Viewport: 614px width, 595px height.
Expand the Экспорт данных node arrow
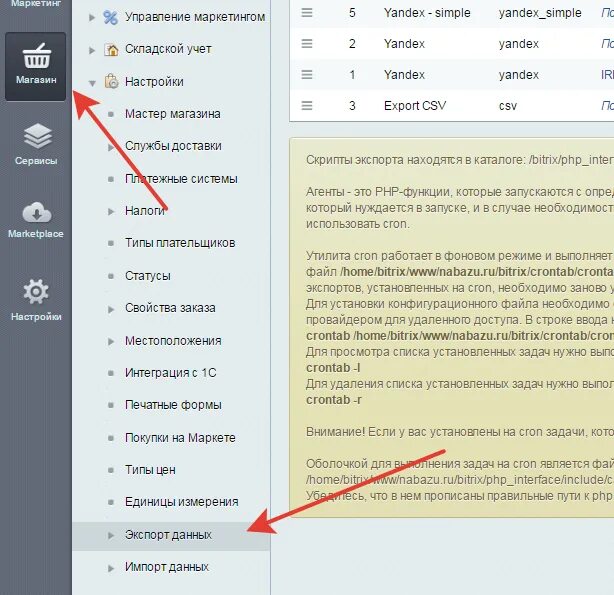click(x=111, y=535)
